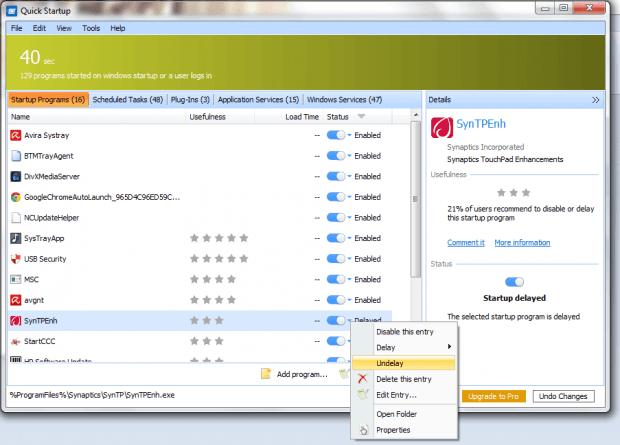The image size is (620, 445).
Task: Open status dropdown arrow for GoogleChromeAutoLaunch
Action: click(x=350, y=197)
